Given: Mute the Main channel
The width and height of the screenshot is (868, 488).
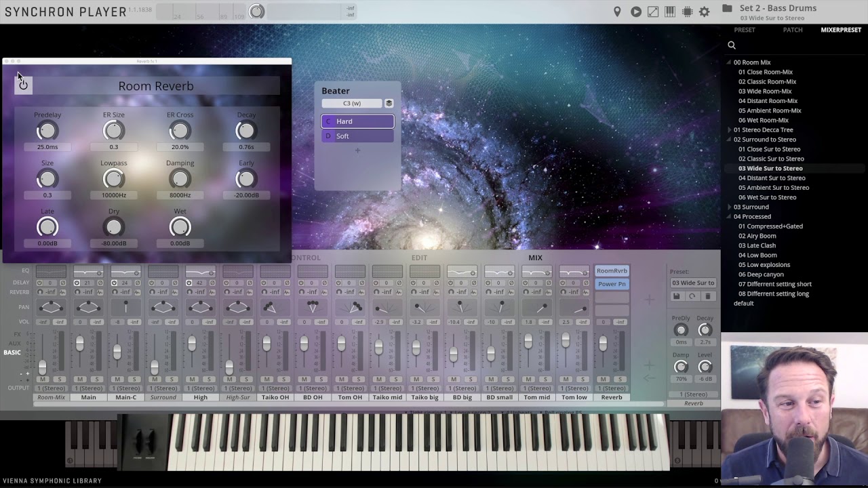Looking at the screenshot, I should pos(80,379).
